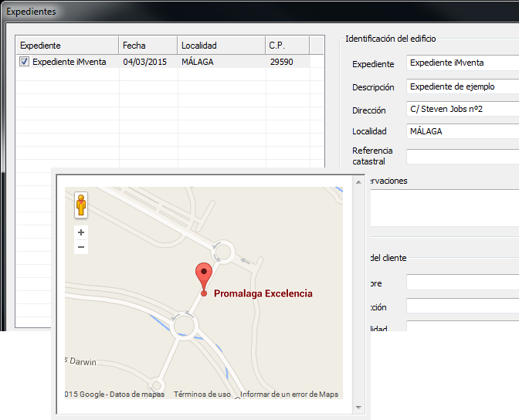The image size is (519, 420).
Task: Click the map panel scroll down arrow
Action: pos(358,408)
